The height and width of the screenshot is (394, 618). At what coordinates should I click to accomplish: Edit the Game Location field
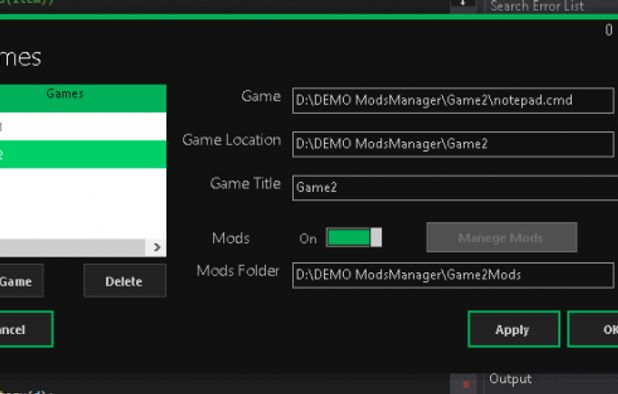click(453, 144)
